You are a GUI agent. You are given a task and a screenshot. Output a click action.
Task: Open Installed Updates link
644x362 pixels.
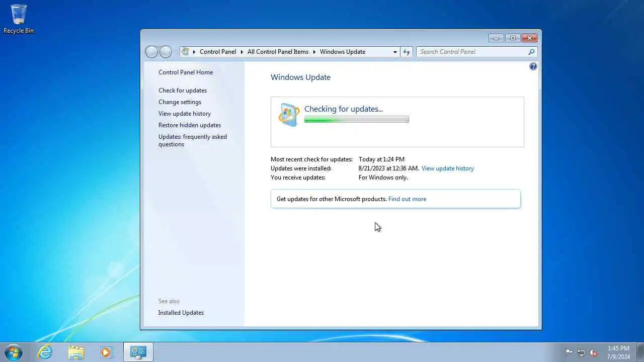tap(181, 313)
